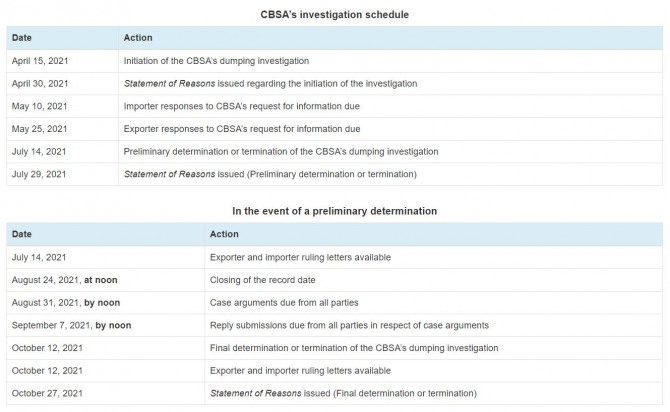Click the May 25, 2021 date cell
670x412 pixels.
point(38,129)
